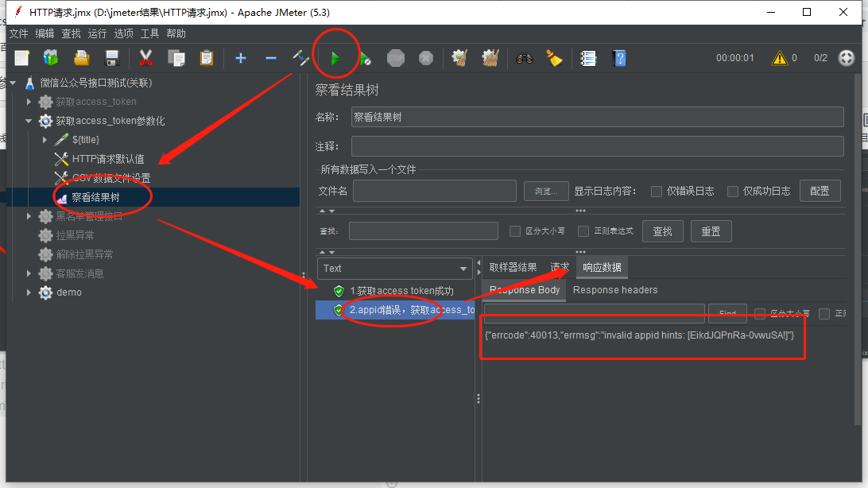Click the remote engines status icon
868x488 pixels.
(x=847, y=58)
